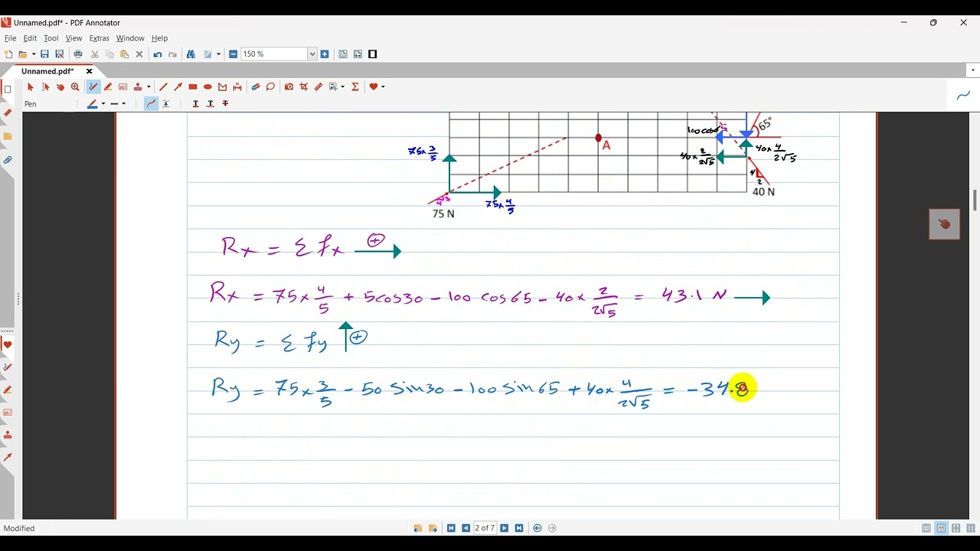Go to the previous page
Screen dimensions: 980x551
coord(465,528)
